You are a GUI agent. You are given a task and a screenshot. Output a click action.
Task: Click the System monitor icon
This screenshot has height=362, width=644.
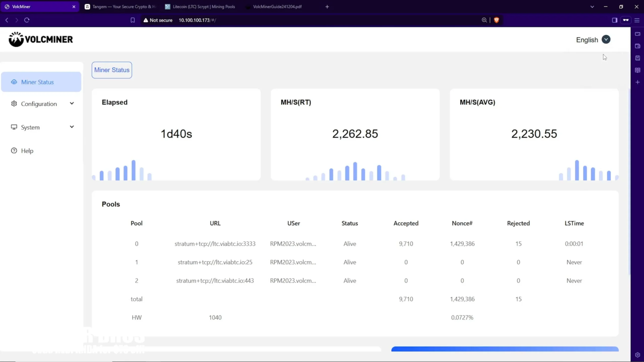[14, 127]
